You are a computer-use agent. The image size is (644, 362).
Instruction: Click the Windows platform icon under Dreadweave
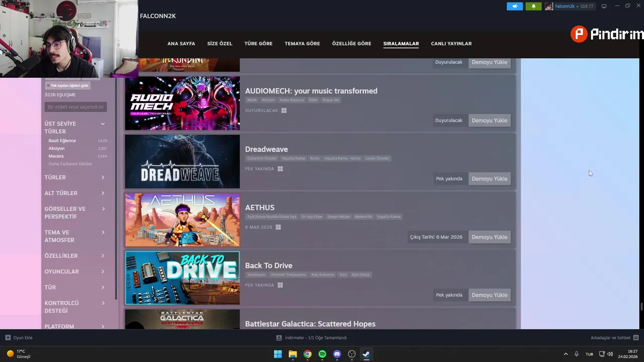tap(280, 169)
